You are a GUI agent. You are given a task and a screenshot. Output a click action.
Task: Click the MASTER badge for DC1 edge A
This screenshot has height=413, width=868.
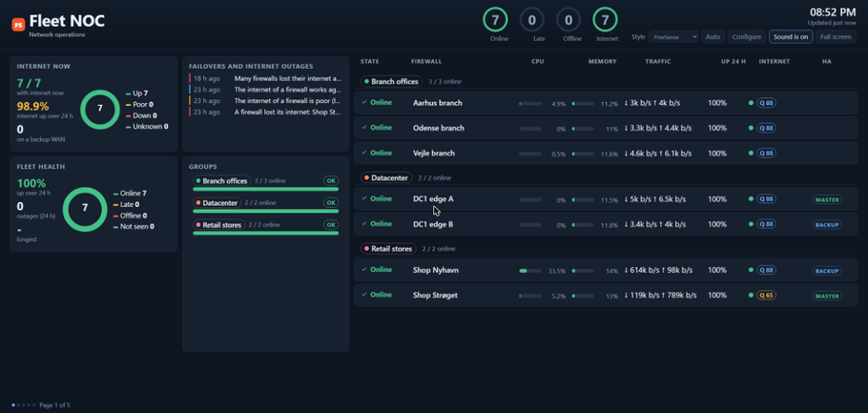[827, 199]
